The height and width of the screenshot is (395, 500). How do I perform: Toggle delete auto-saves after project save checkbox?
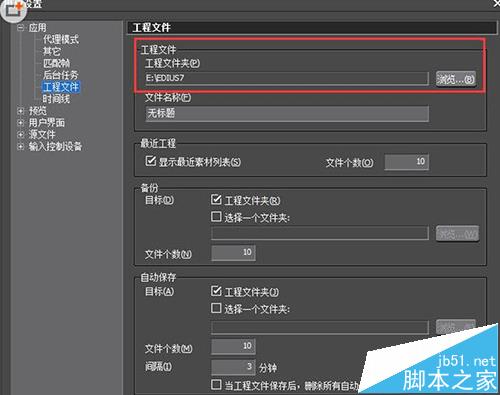(x=216, y=384)
